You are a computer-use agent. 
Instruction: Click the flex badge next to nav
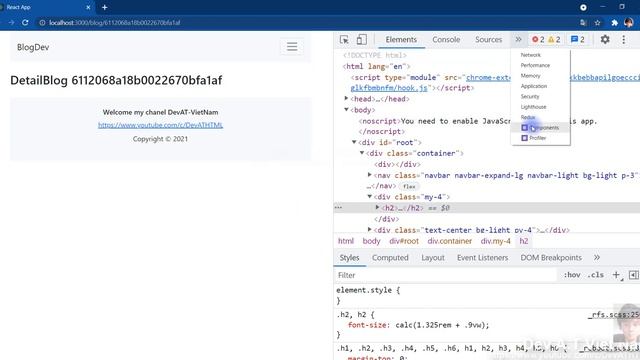tap(409, 187)
